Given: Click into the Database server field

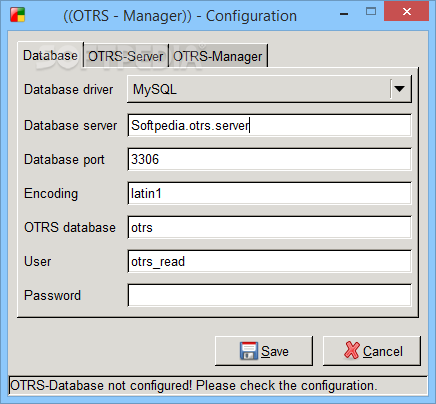Looking at the screenshot, I should click(x=269, y=125).
